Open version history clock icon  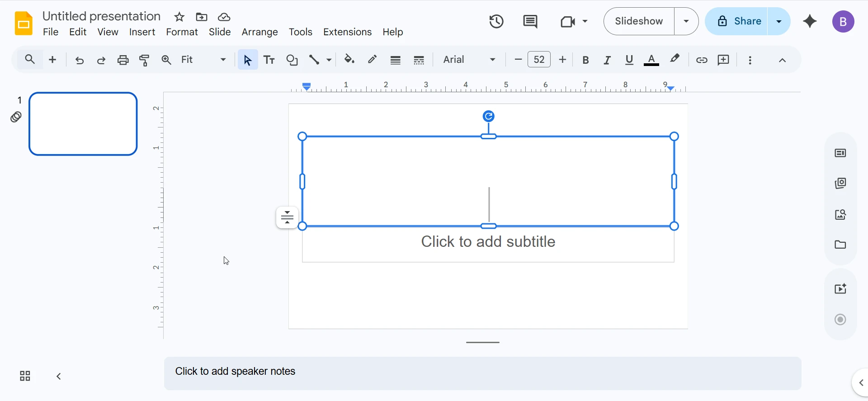[x=496, y=21]
